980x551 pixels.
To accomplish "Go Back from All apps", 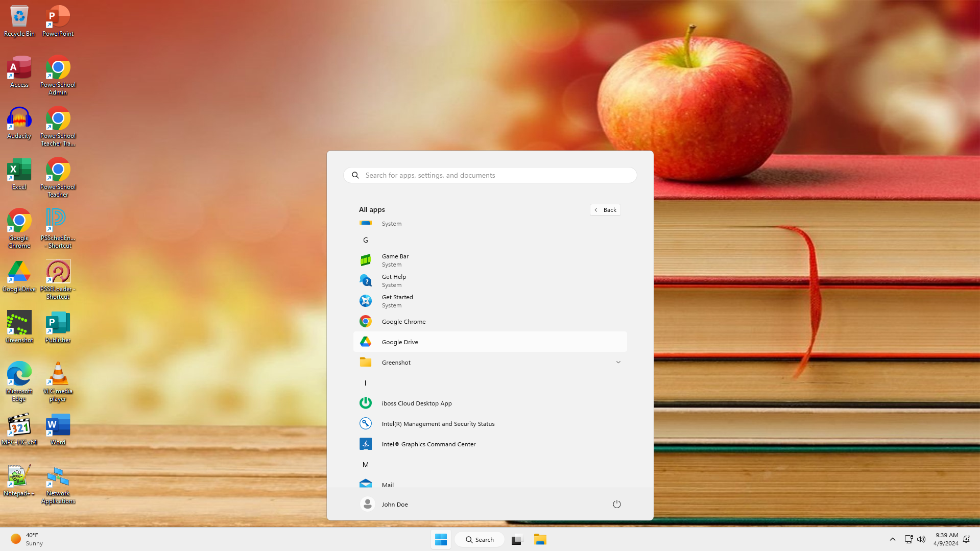I will [605, 210].
